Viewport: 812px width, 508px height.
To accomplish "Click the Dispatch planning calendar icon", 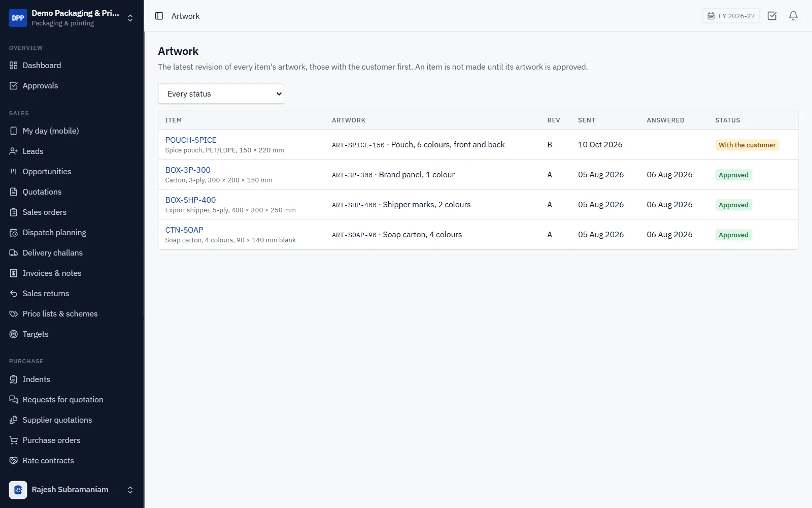I will 14,233.
